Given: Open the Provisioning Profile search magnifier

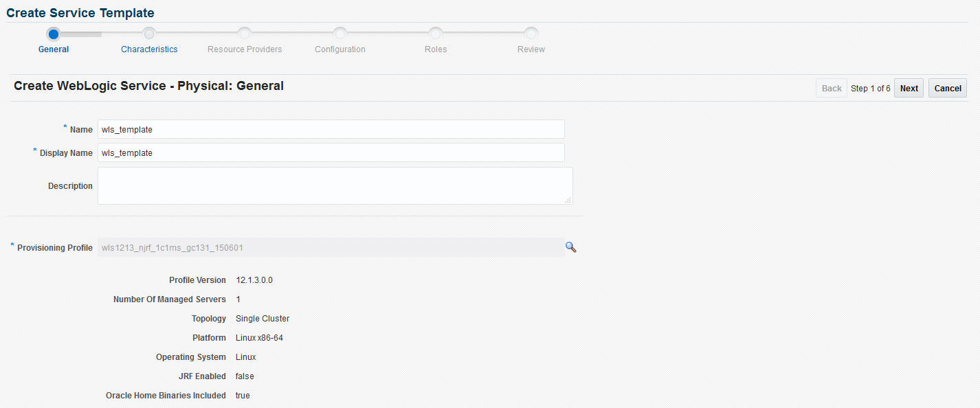Looking at the screenshot, I should pos(570,247).
